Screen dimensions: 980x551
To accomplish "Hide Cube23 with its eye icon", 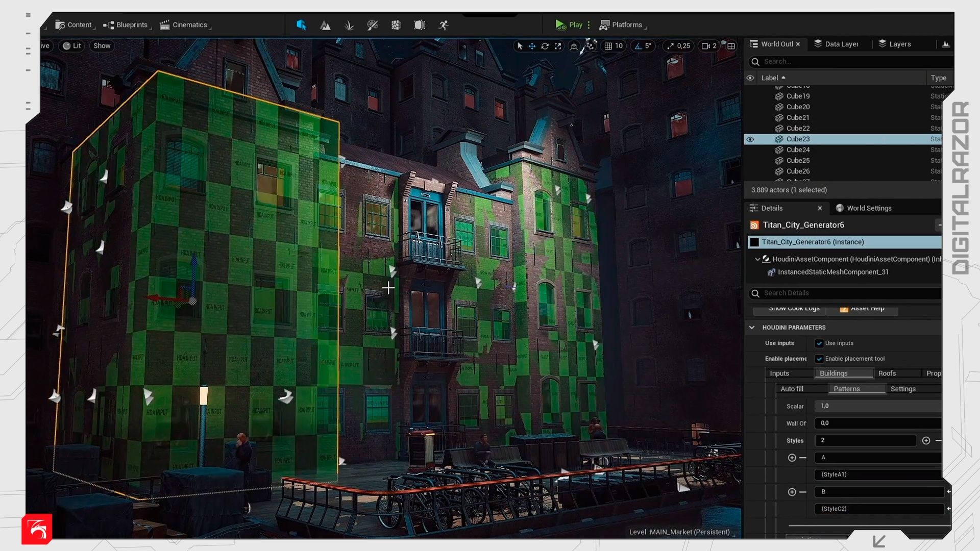I will 750,139.
